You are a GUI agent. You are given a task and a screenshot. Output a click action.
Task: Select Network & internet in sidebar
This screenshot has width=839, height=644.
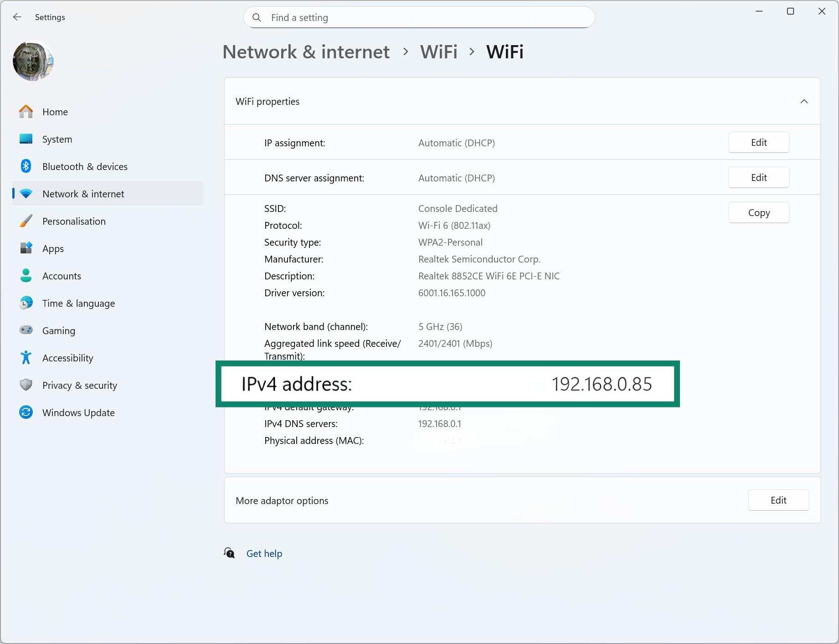(108, 194)
